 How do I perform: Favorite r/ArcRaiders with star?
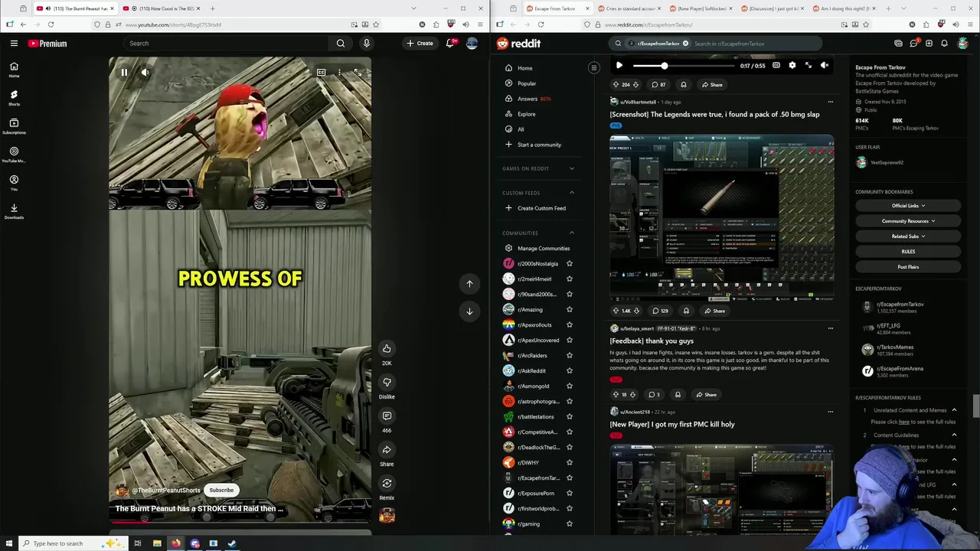(x=569, y=356)
